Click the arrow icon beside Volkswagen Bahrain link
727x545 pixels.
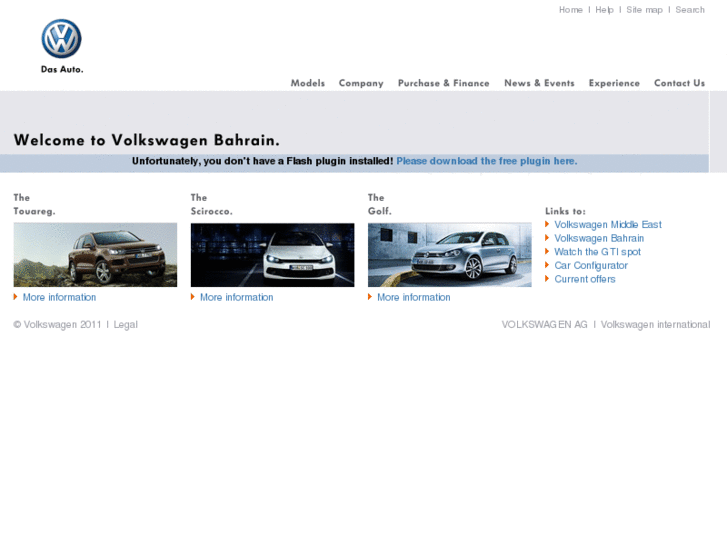click(547, 237)
